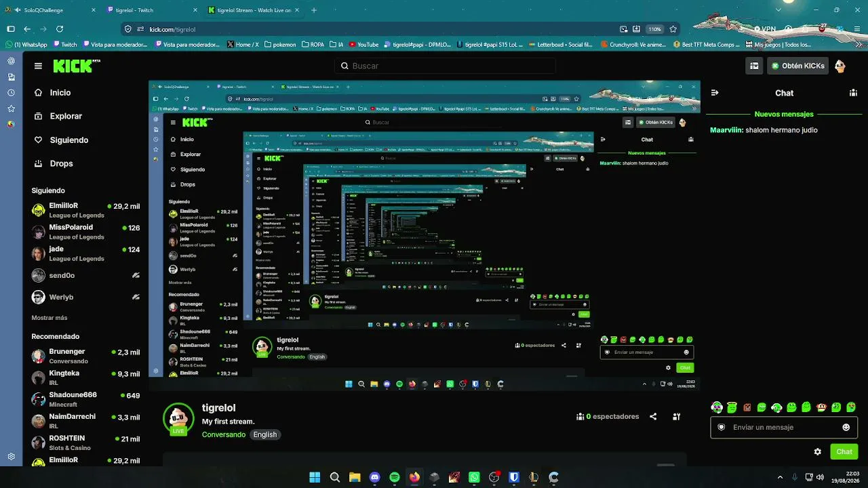Click the Obtén KICKs button
Screen dimensions: 868x488
click(x=797, y=66)
